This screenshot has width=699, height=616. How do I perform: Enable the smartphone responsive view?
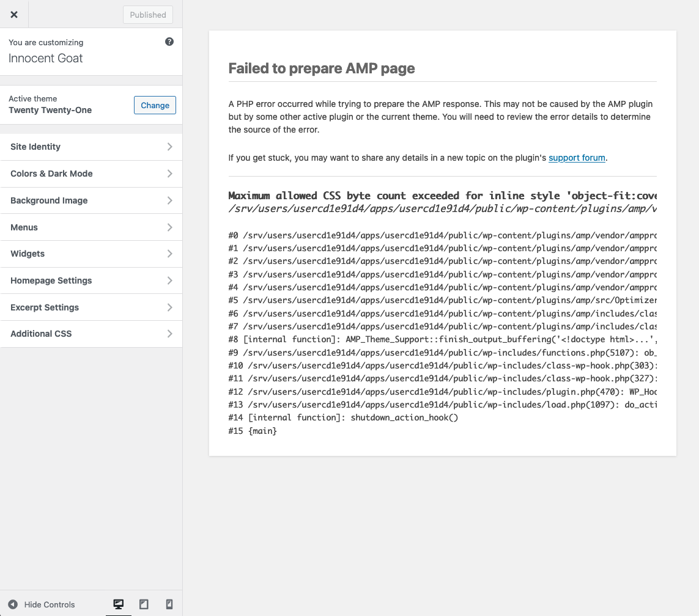click(169, 604)
